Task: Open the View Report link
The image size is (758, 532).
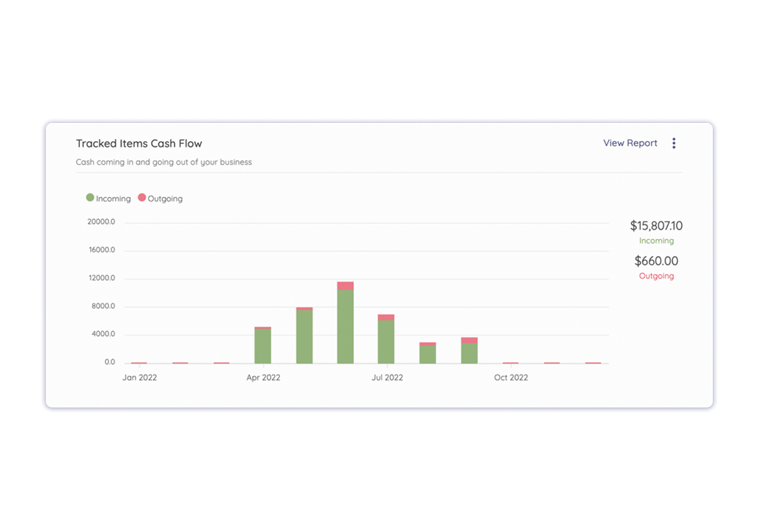Action: (630, 143)
